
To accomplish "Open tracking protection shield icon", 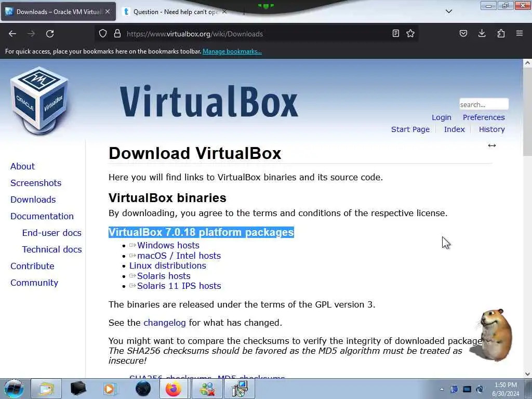I will coord(103,34).
